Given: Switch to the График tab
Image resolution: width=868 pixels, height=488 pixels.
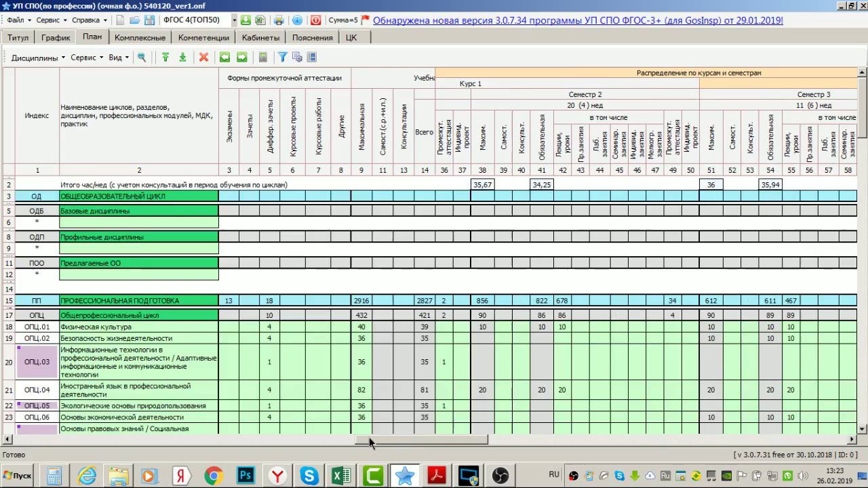Looking at the screenshot, I should pyautogui.click(x=56, y=38).
